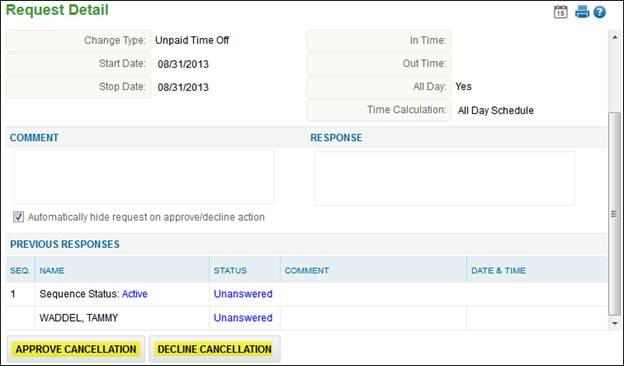Click Unanswered status in sequence row

pos(243,294)
